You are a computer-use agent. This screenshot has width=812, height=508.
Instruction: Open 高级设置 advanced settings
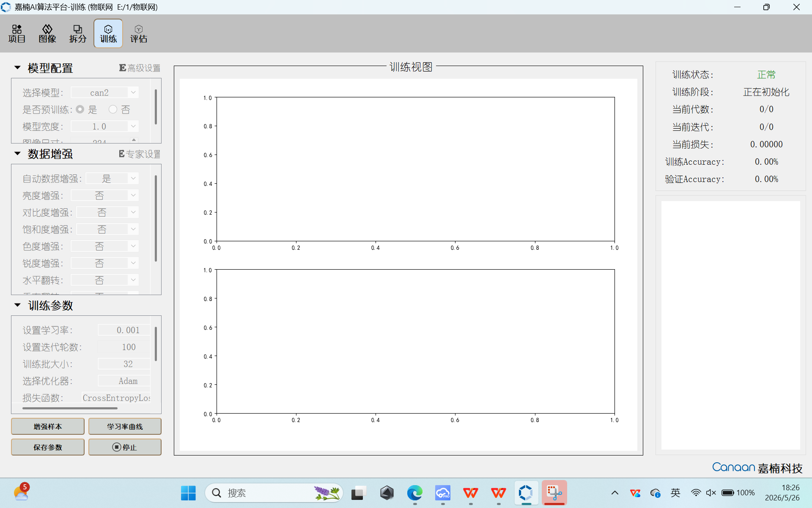140,68
